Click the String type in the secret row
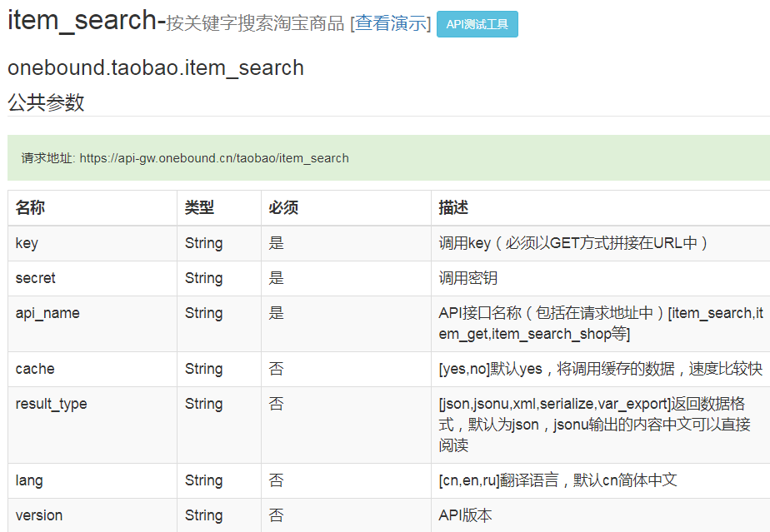This screenshot has width=770, height=532. tap(204, 278)
